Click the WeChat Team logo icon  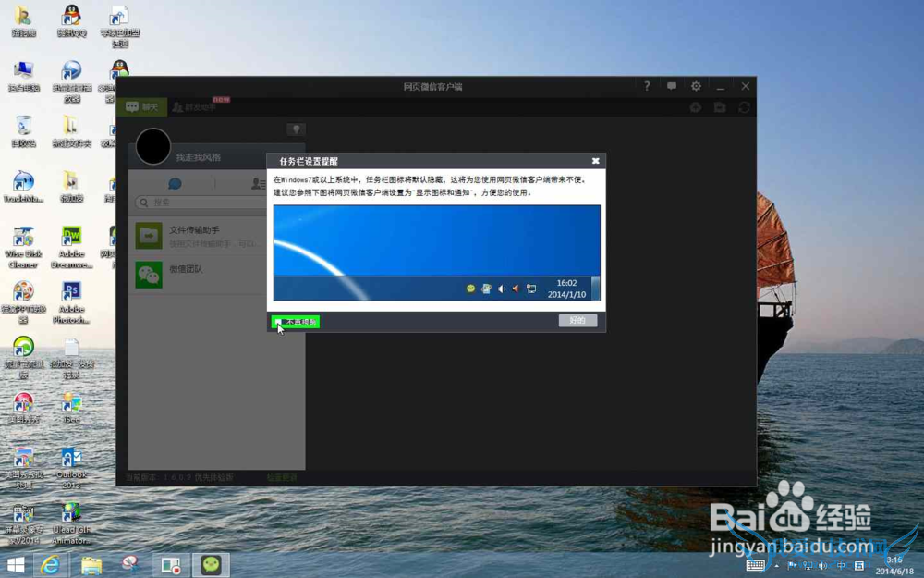[x=149, y=275]
